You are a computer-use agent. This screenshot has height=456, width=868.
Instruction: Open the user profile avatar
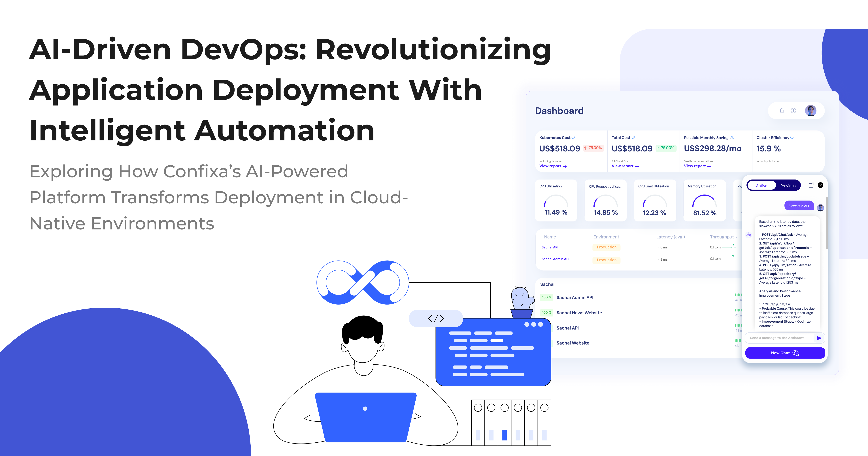[x=810, y=111]
